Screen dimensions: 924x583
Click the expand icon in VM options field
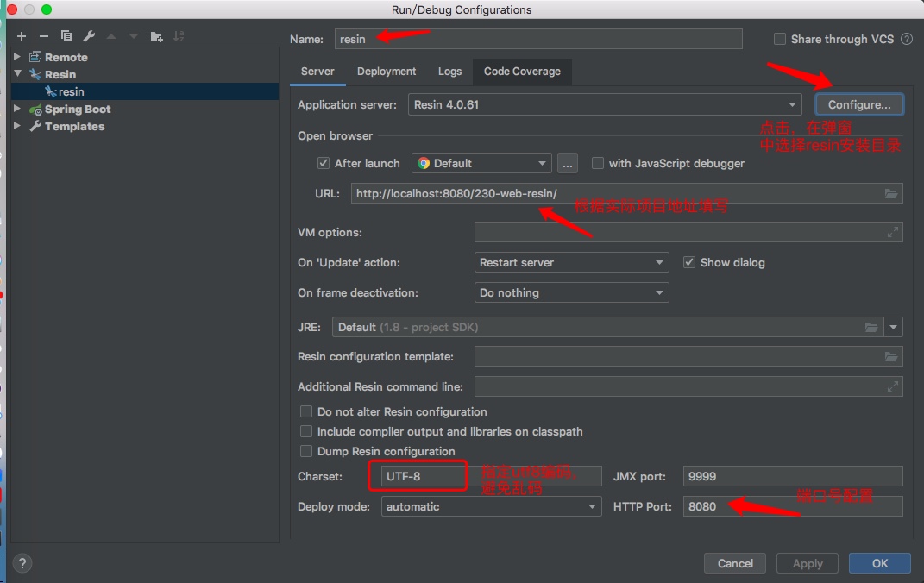(892, 232)
